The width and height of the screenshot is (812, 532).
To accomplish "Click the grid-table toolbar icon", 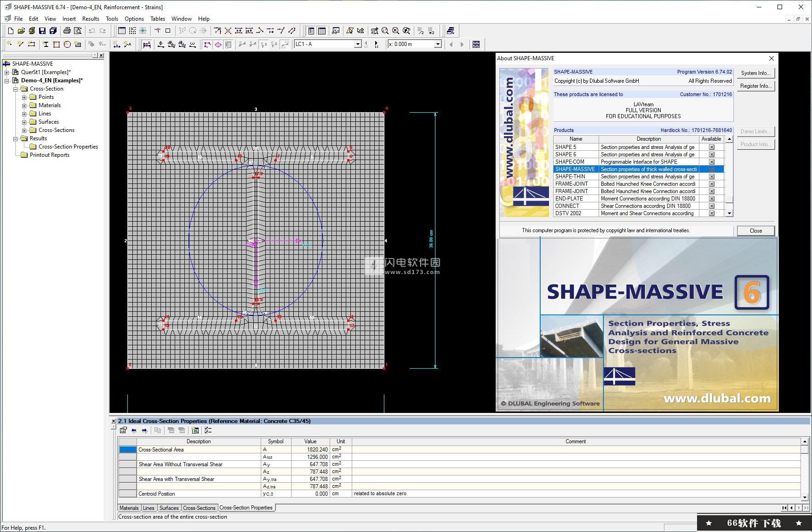I will pos(122,31).
